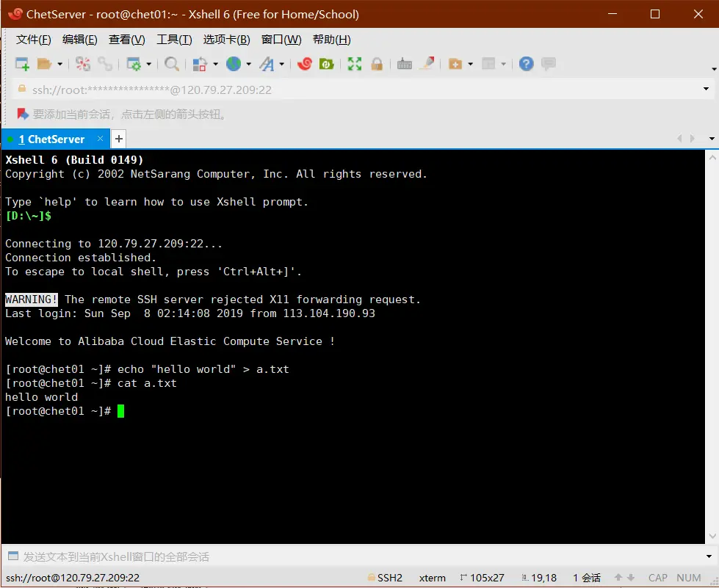Screen dimensions: 719x588
Task: Click the xterm status bar entry
Action: coord(432,578)
